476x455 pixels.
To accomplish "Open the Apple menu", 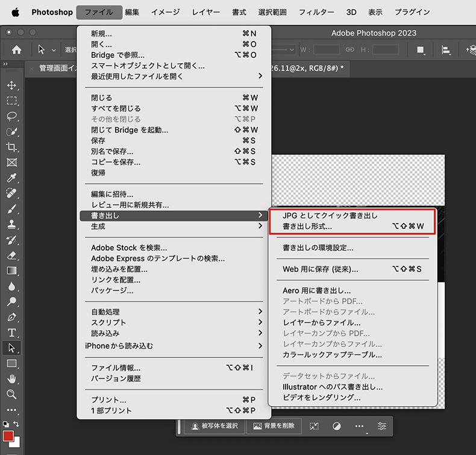I will click(x=15, y=12).
